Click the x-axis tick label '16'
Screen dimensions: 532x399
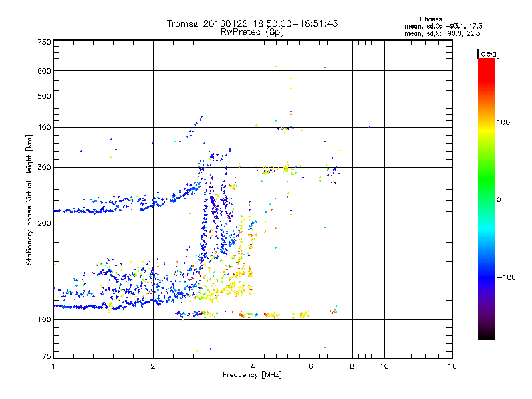click(452, 366)
